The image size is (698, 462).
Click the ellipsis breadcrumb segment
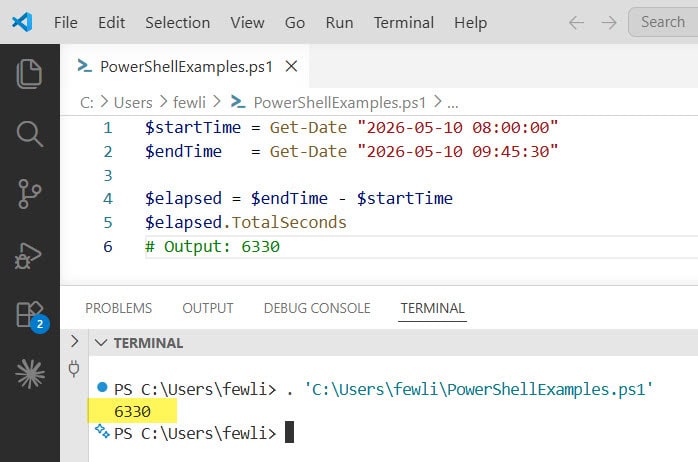[453, 104]
